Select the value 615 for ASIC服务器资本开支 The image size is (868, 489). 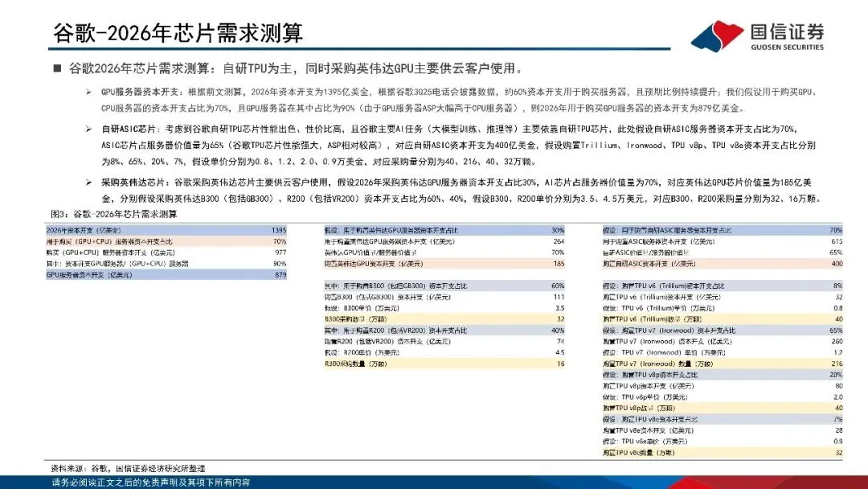pyautogui.click(x=837, y=241)
